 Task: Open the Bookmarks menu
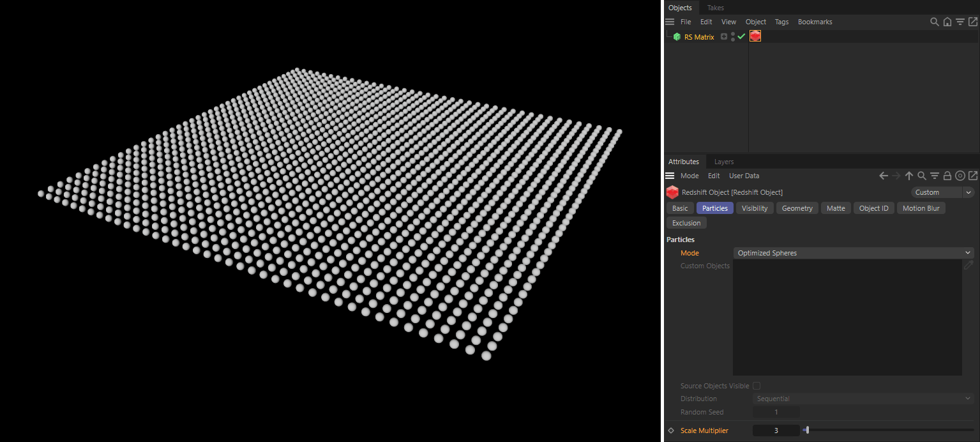coord(815,21)
